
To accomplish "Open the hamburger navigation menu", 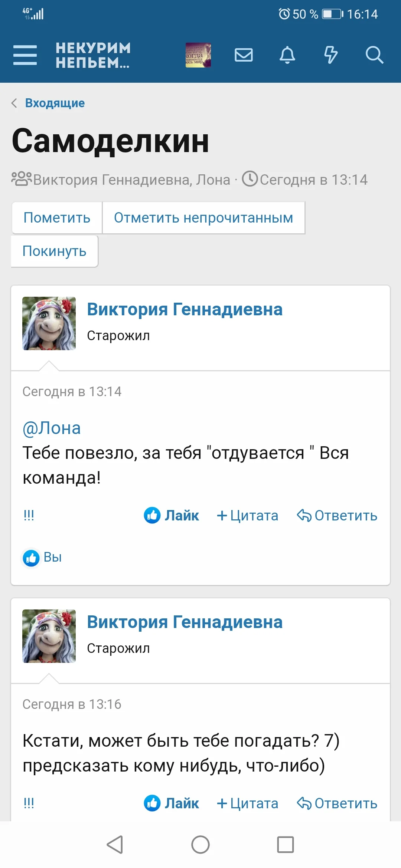I will tap(25, 55).
